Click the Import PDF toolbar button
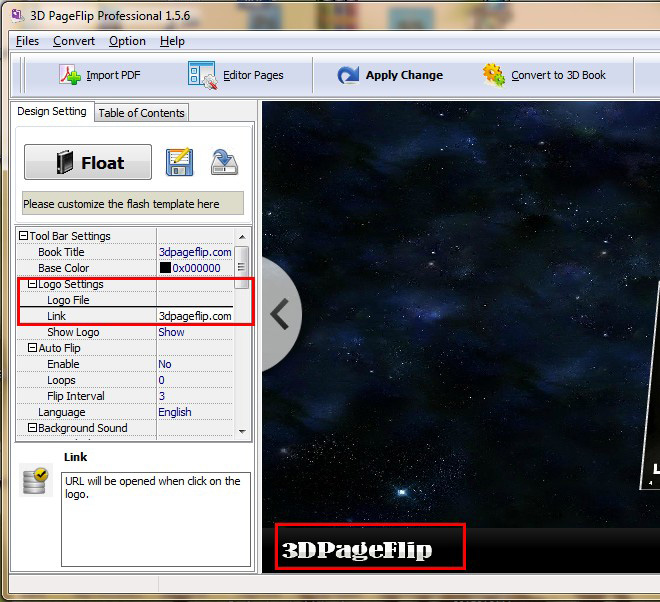Screen dimensions: 660x602 [100, 75]
